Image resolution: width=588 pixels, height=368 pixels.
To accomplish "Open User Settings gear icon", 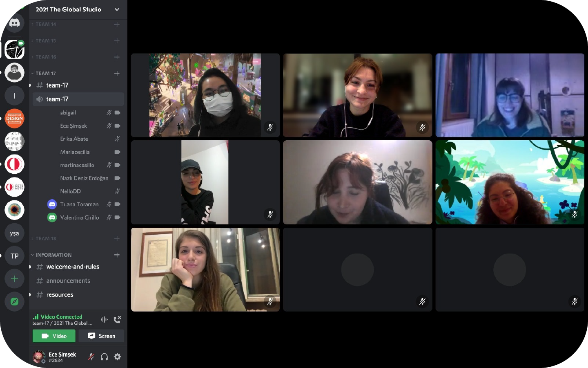I will point(118,357).
